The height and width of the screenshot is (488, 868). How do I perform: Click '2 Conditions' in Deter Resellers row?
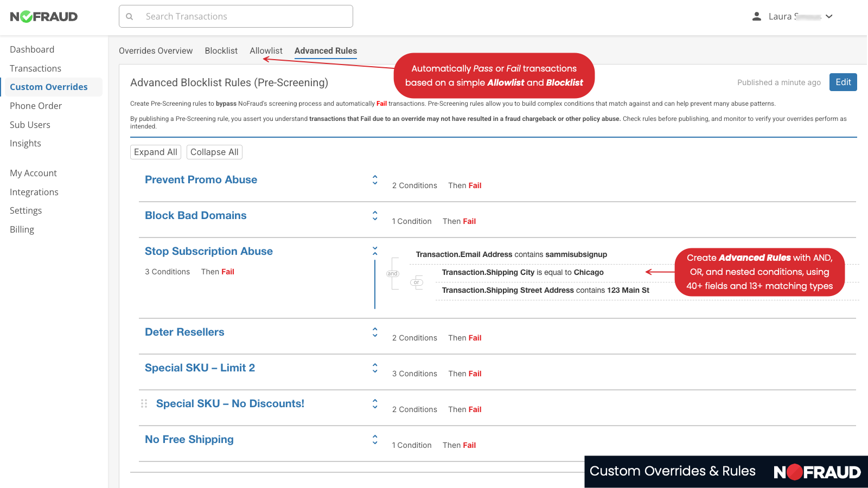[414, 338]
